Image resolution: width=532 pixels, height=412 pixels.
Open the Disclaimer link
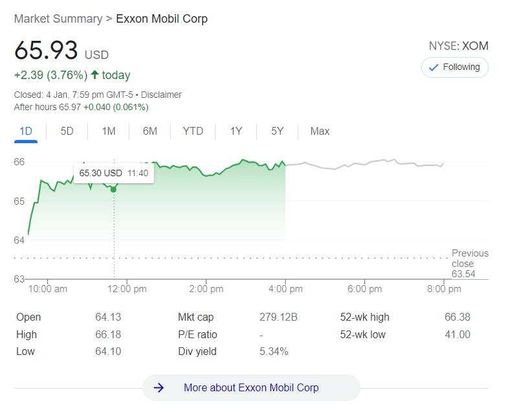click(161, 95)
